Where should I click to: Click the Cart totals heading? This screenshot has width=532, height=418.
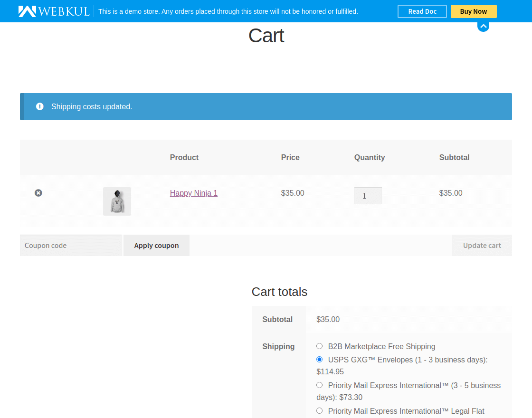[279, 292]
